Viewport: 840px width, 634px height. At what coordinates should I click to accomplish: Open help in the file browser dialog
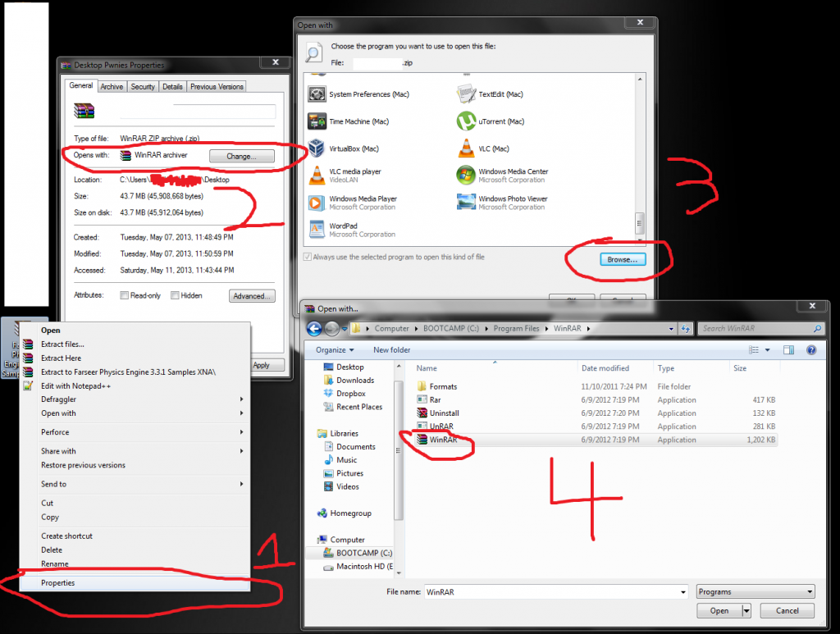click(x=811, y=350)
